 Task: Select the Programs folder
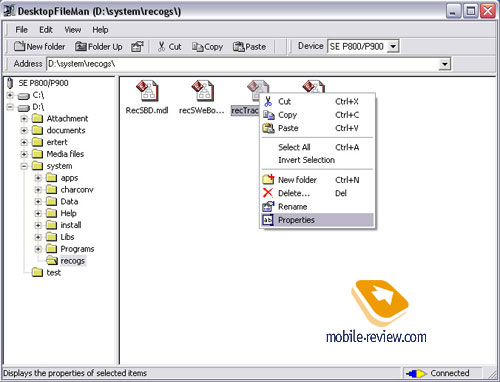77,249
